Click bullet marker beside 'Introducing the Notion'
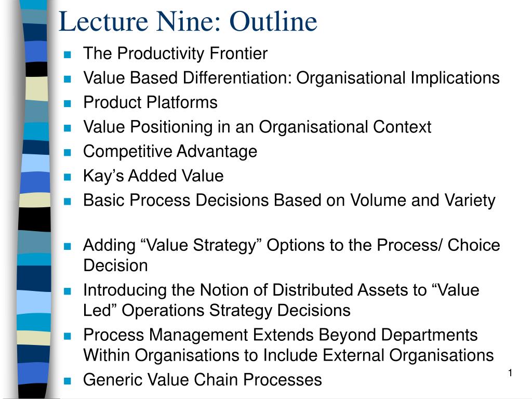The width and height of the screenshot is (532, 399). tap(68, 291)
